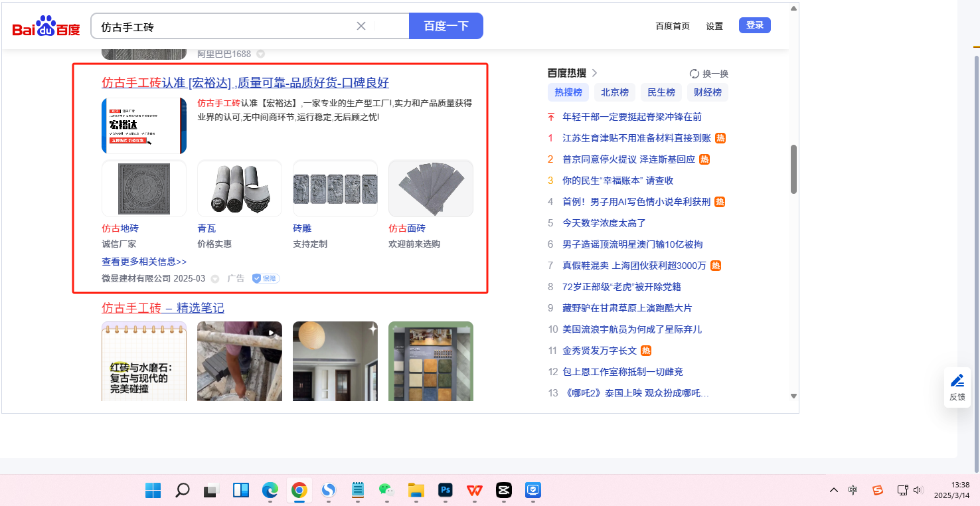Screen dimensions: 980x506
Task: Open hot search 藏野驴在甘肃草原上演跑酷大片
Action: [627, 308]
